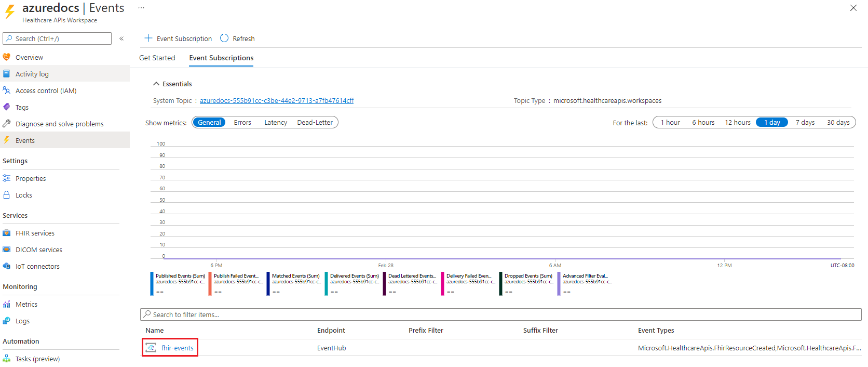Set time range to 12 hours
The height and width of the screenshot is (367, 868).
pos(738,123)
